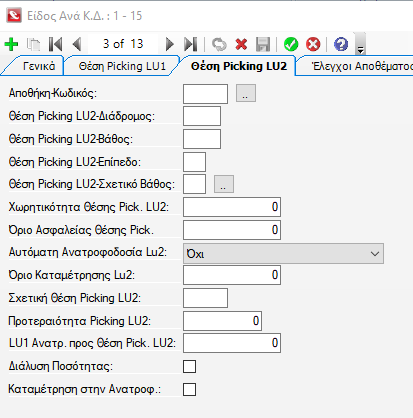
Task: Click LU1 Ανατρ. προς Θέση Pick. LU2 field
Action: click(232, 343)
